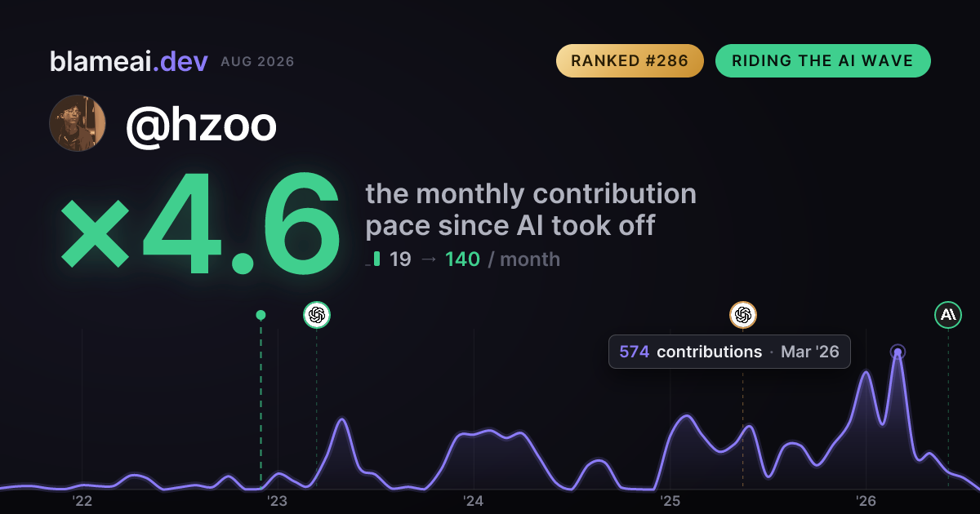Click the blameai.dev logo
The width and height of the screenshot is (980, 514).
click(129, 61)
